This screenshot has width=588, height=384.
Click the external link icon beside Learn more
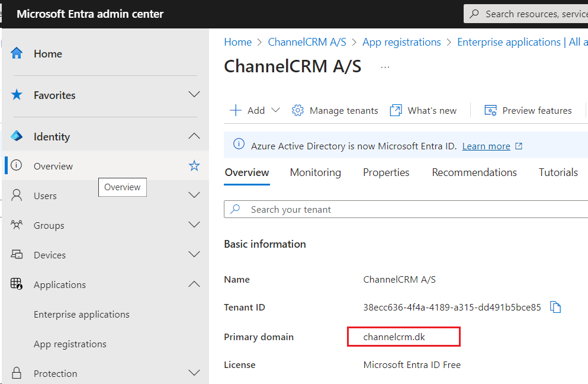519,146
